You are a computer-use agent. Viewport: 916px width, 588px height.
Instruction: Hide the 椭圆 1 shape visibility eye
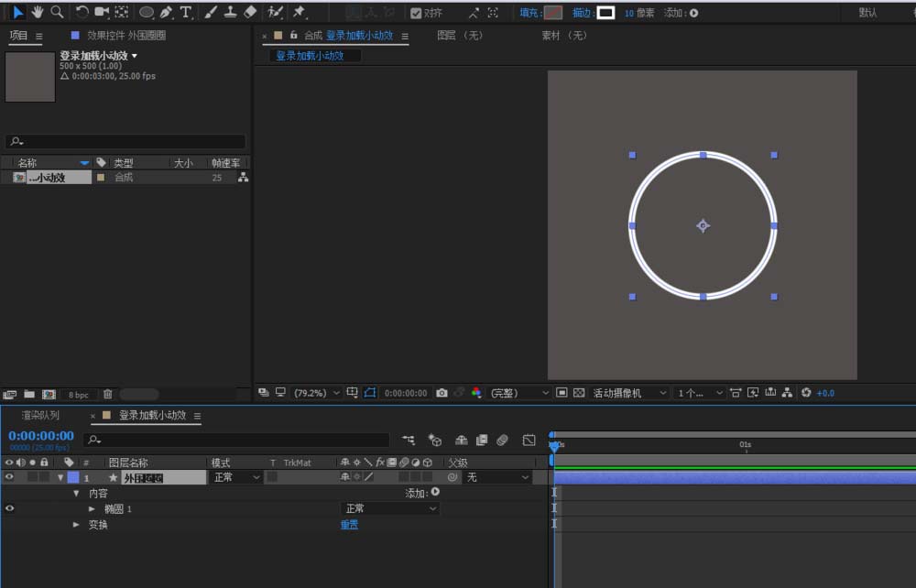coord(9,508)
